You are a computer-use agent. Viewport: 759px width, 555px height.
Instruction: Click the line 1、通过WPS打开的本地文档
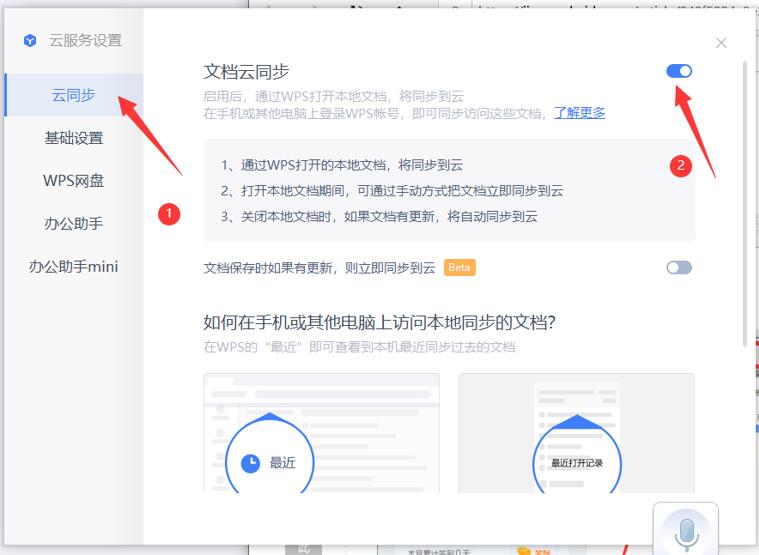(342, 165)
